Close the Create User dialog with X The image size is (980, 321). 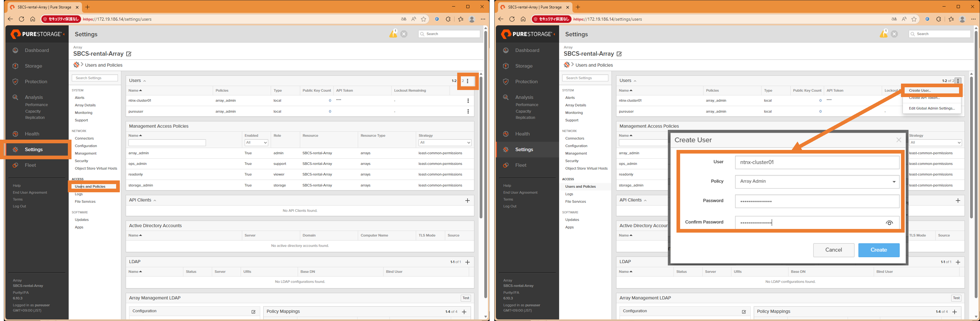(x=898, y=140)
